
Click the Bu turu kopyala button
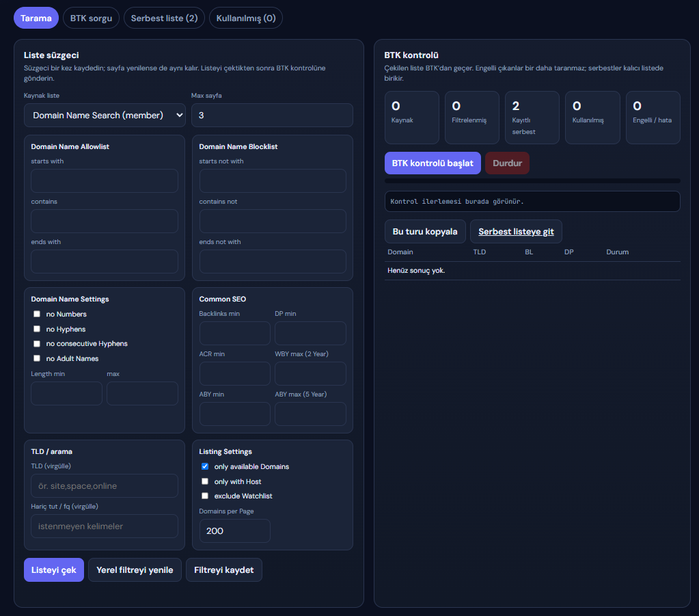(x=425, y=232)
